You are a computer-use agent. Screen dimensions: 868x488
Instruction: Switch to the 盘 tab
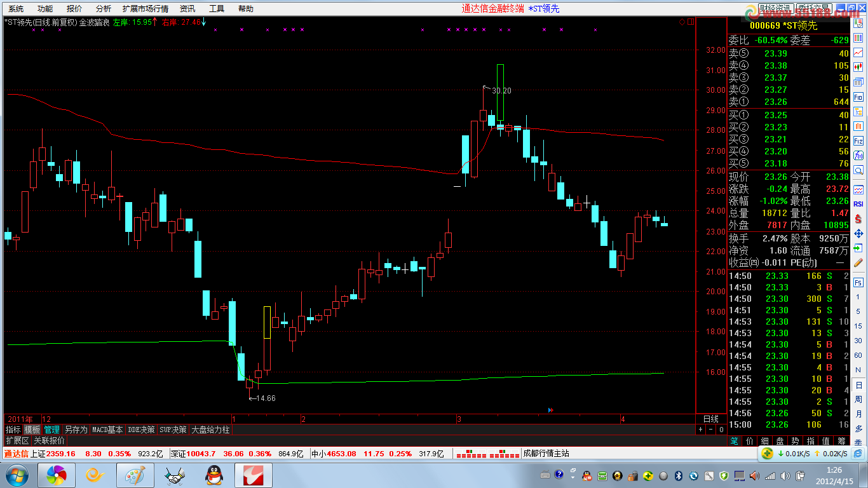pyautogui.click(x=780, y=440)
